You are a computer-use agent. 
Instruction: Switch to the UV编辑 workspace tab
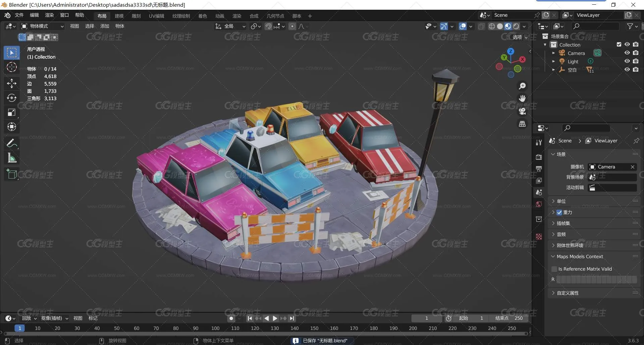click(x=157, y=16)
